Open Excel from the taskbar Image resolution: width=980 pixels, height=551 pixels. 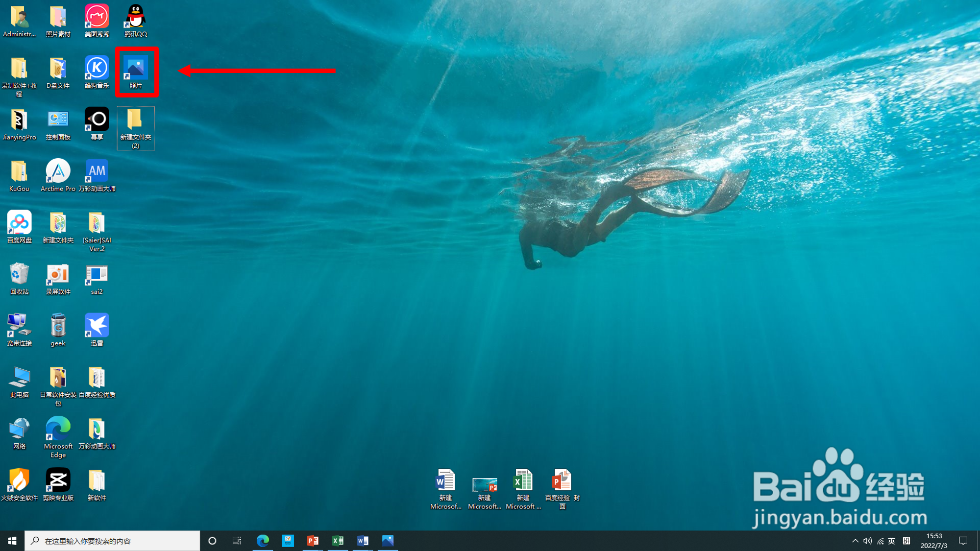[x=338, y=541]
